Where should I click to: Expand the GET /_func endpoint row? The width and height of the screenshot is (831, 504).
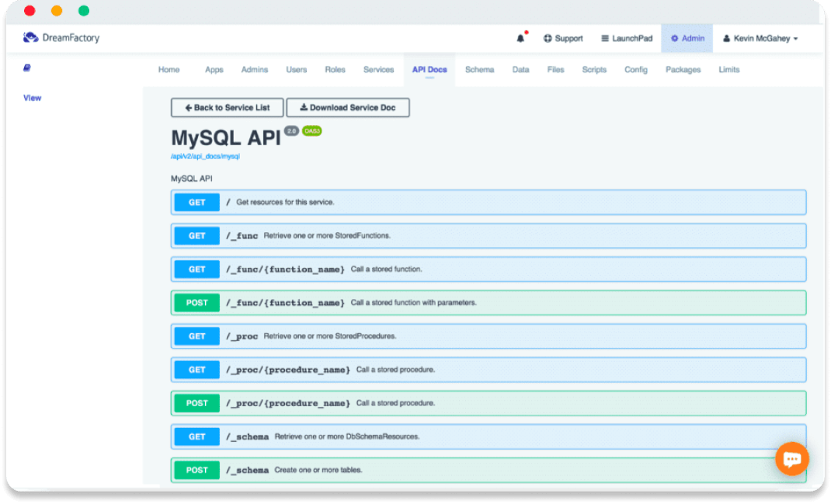[488, 236]
